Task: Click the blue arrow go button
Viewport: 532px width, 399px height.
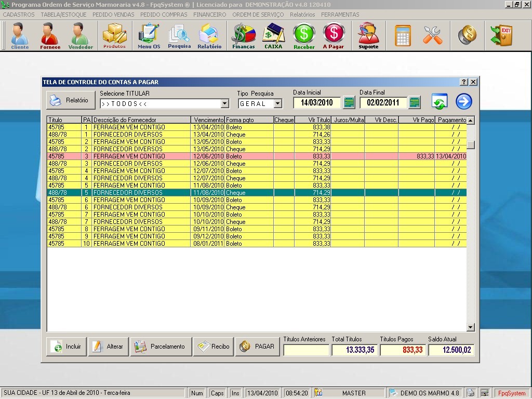Action: pyautogui.click(x=463, y=101)
